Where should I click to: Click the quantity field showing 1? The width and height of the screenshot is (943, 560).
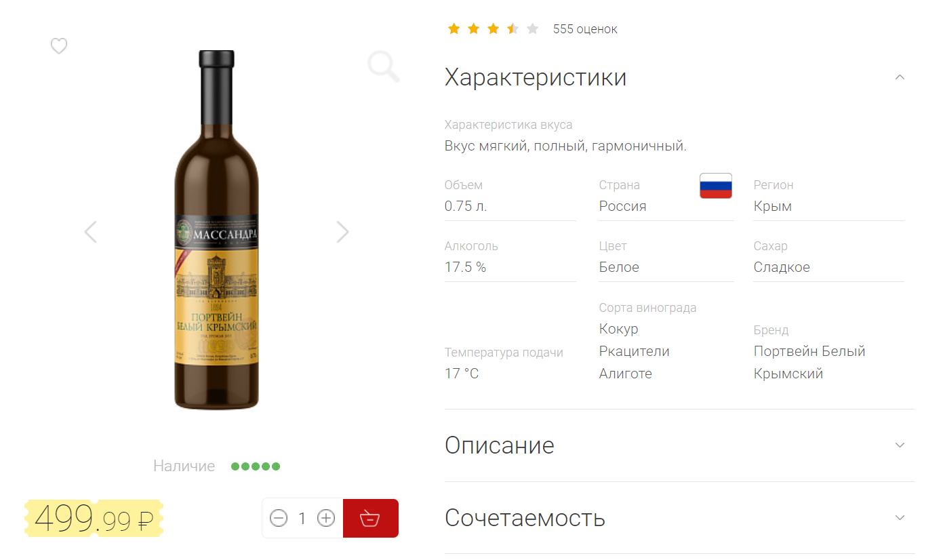302,519
